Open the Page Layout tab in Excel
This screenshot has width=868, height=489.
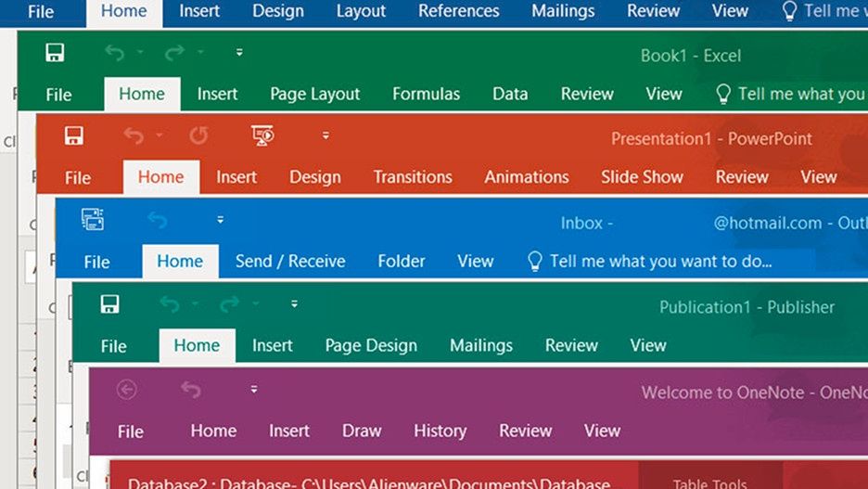(x=315, y=94)
